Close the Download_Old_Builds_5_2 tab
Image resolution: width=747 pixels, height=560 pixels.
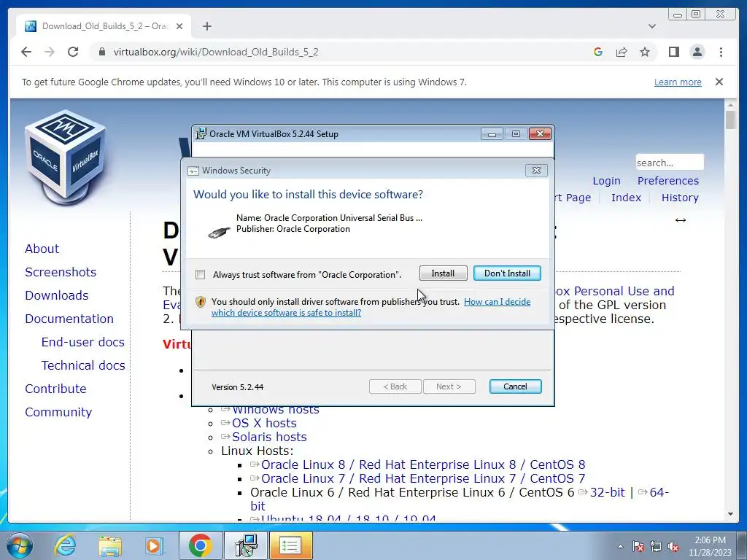pos(179,26)
